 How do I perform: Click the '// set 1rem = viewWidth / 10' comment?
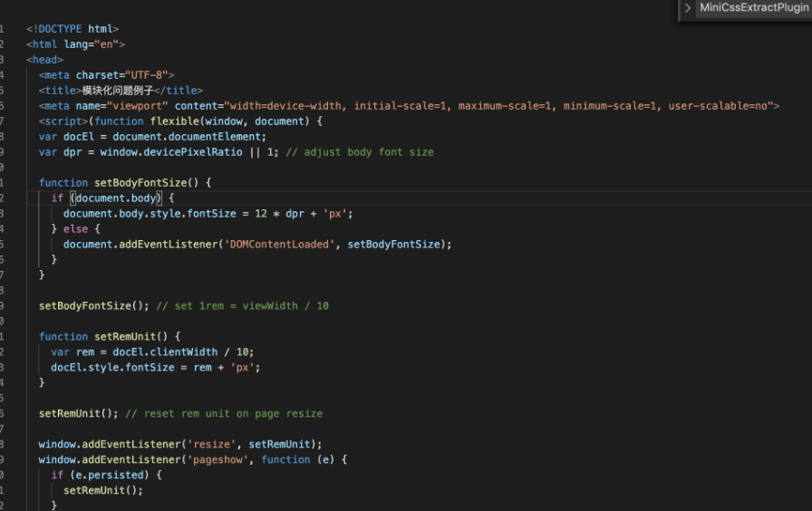point(242,306)
